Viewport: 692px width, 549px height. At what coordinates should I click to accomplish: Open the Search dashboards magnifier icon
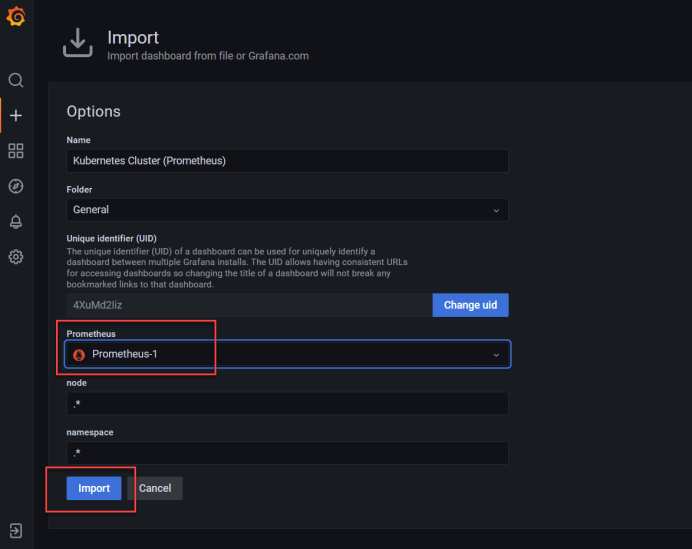click(x=16, y=80)
